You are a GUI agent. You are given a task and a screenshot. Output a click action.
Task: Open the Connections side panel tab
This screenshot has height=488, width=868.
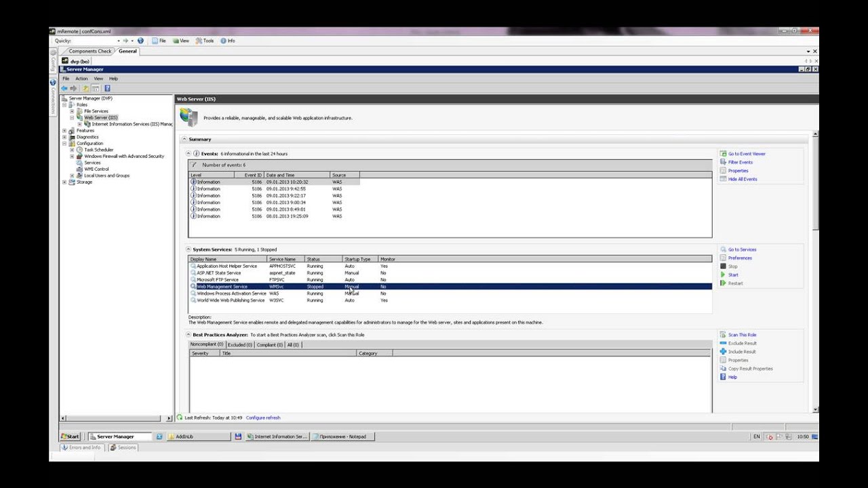tap(53, 96)
